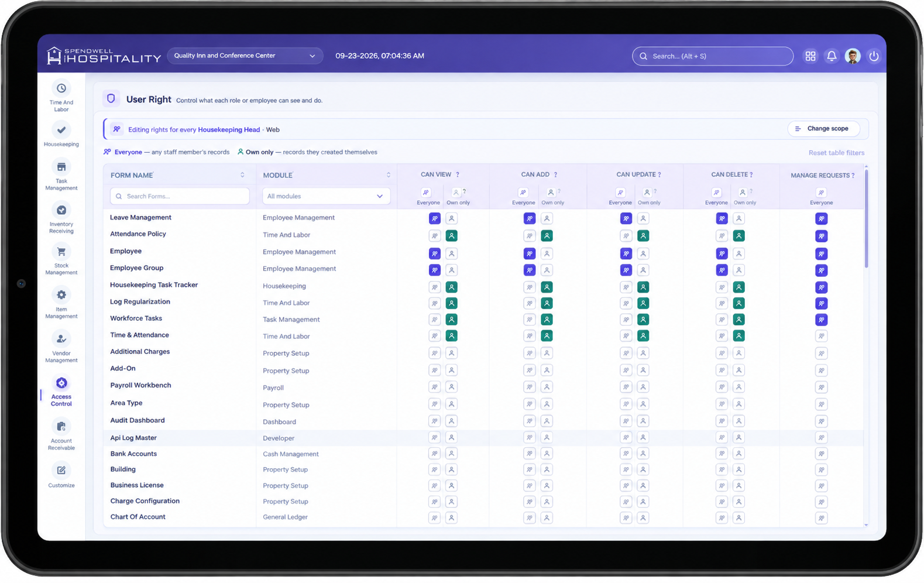Toggle Manage Requests for Log Regularization
Image resolution: width=924 pixels, height=583 pixels.
click(x=822, y=303)
